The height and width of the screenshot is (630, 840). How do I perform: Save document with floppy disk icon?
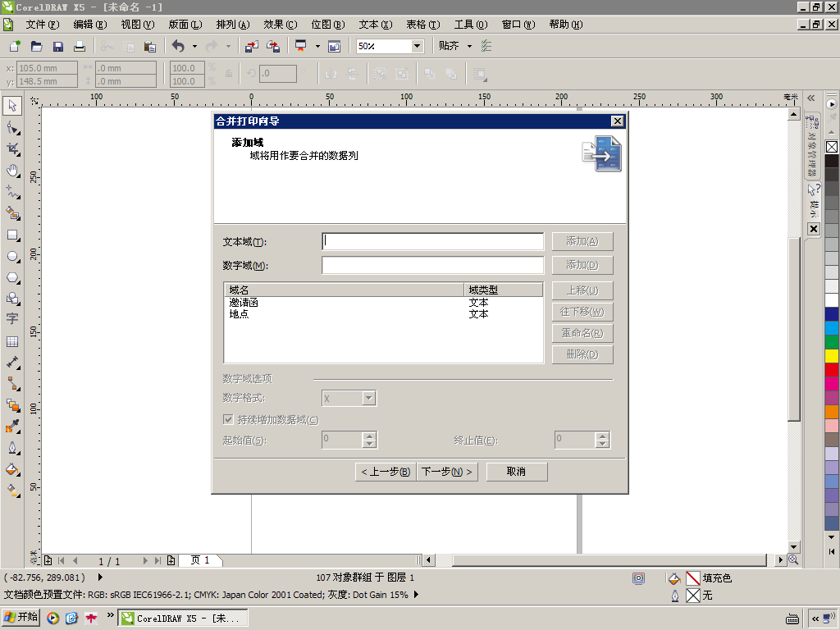tap(58, 47)
